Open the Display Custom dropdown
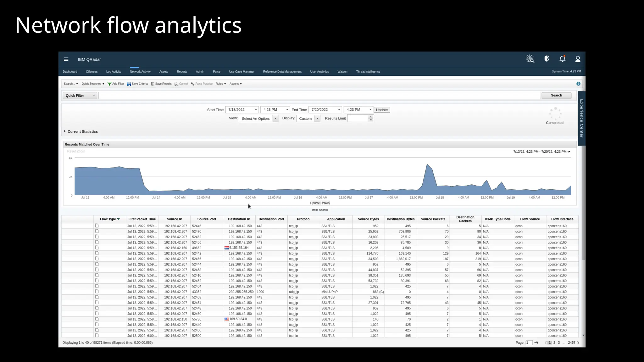Viewport: 644px width, 362px height. pos(308,118)
